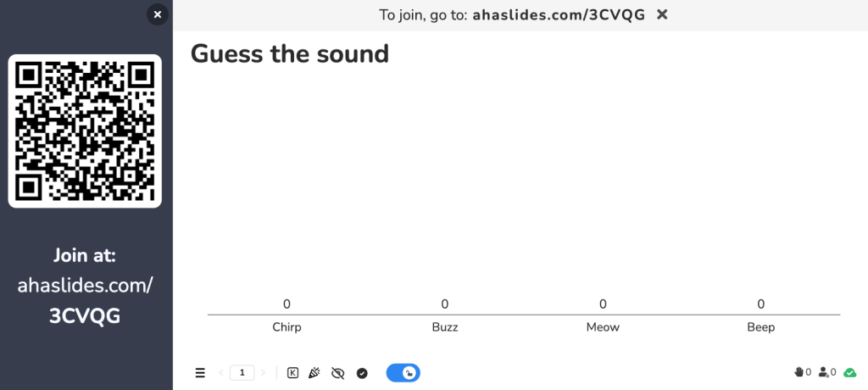
Task: Dismiss the top join-link banner
Action: tap(662, 15)
